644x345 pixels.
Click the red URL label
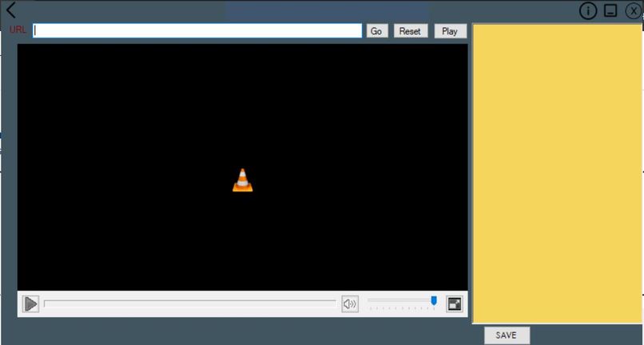pyautogui.click(x=18, y=30)
